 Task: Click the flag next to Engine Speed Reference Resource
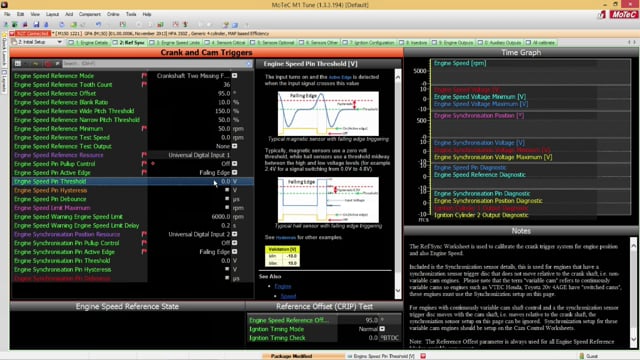pos(144,155)
